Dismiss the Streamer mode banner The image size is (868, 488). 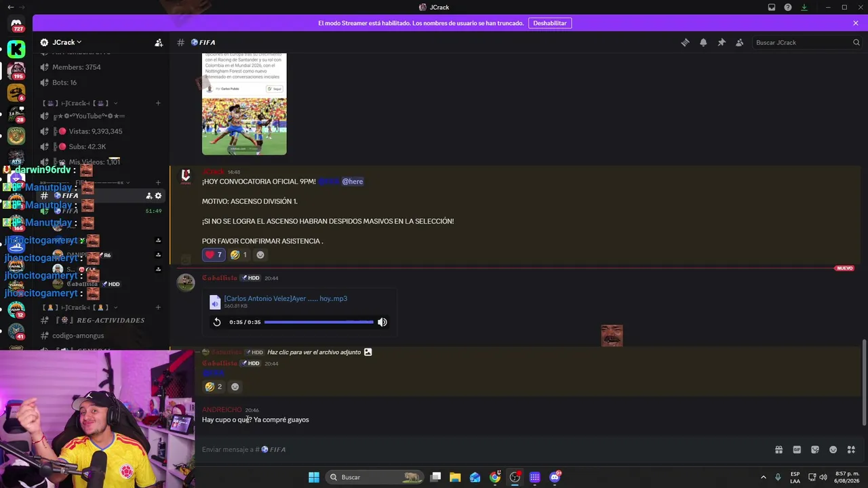click(856, 23)
